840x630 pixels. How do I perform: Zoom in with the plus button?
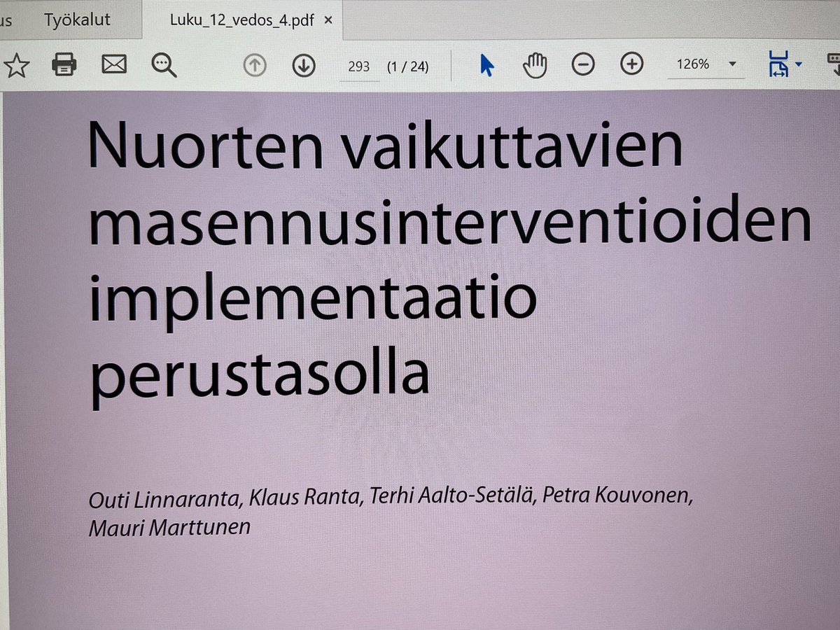[x=631, y=64]
